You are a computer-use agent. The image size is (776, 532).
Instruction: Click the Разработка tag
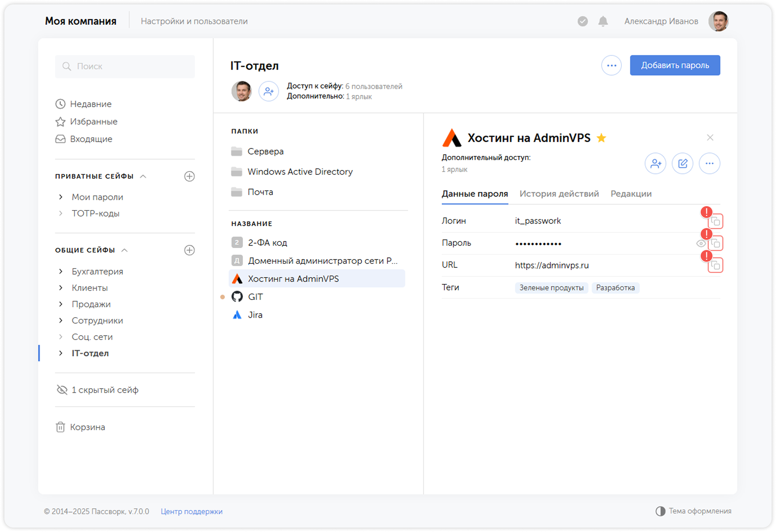pos(615,288)
